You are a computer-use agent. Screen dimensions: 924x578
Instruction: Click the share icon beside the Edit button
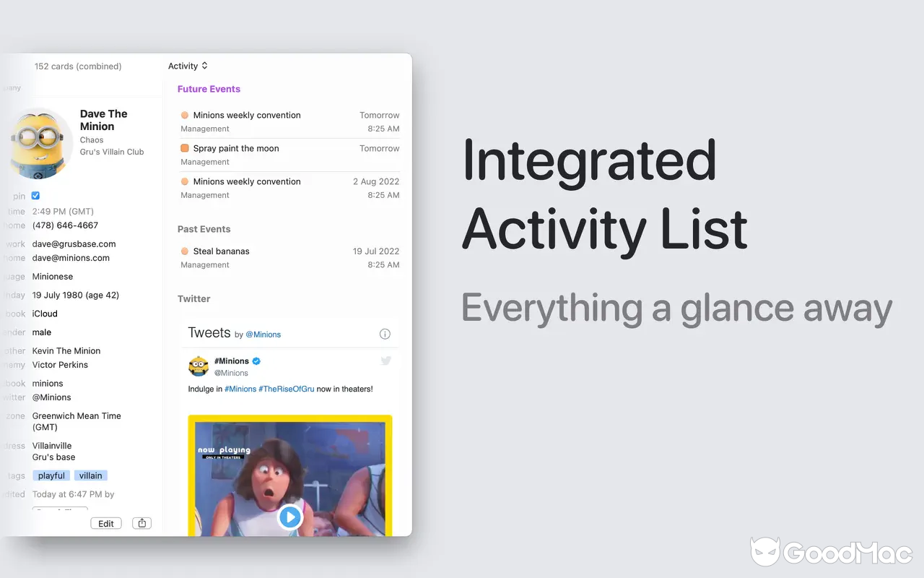pyautogui.click(x=141, y=522)
